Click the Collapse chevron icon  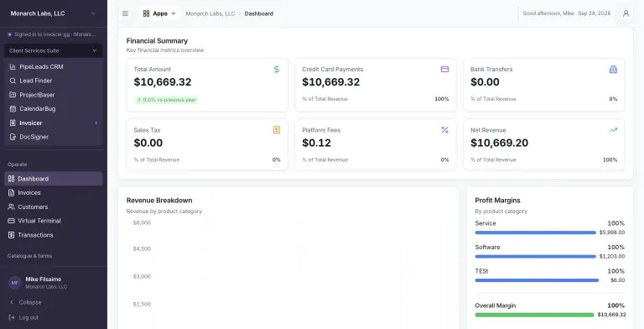[x=12, y=302]
